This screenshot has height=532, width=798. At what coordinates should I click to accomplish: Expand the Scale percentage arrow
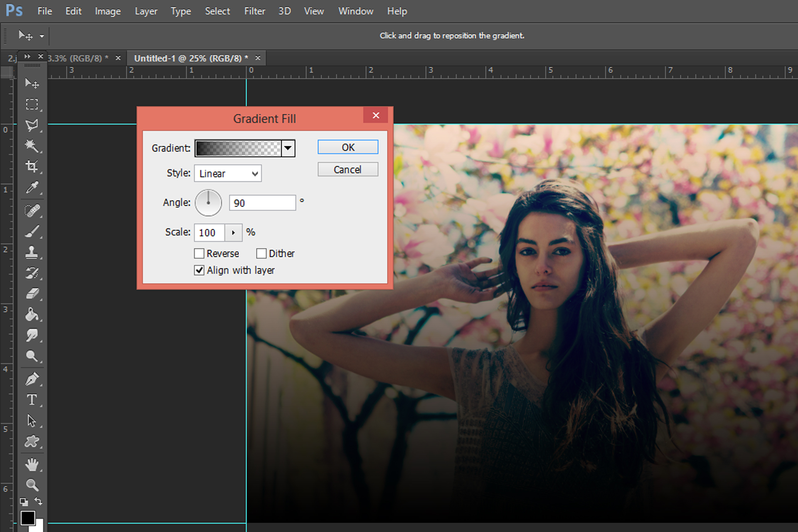[233, 233]
